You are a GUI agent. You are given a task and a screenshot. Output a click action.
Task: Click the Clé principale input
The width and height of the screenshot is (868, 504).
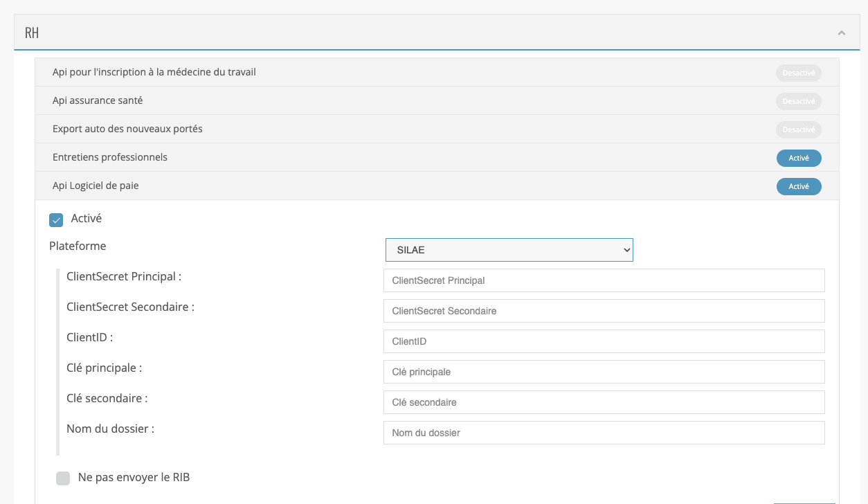click(x=604, y=372)
